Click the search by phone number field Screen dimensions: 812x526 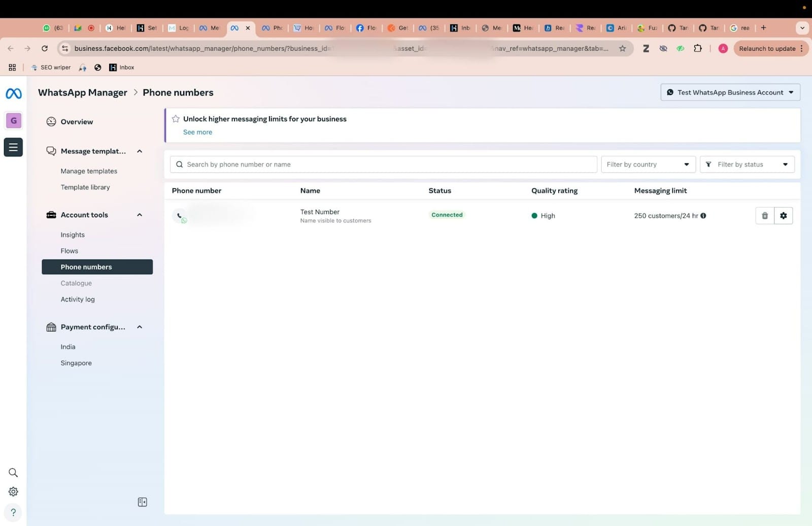[383, 165]
